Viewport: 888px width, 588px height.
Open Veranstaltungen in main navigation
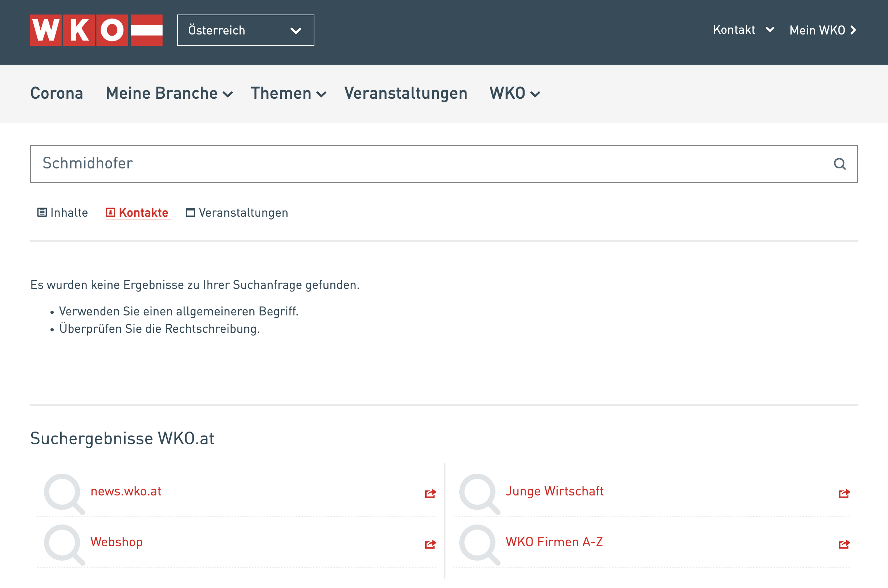(x=406, y=93)
